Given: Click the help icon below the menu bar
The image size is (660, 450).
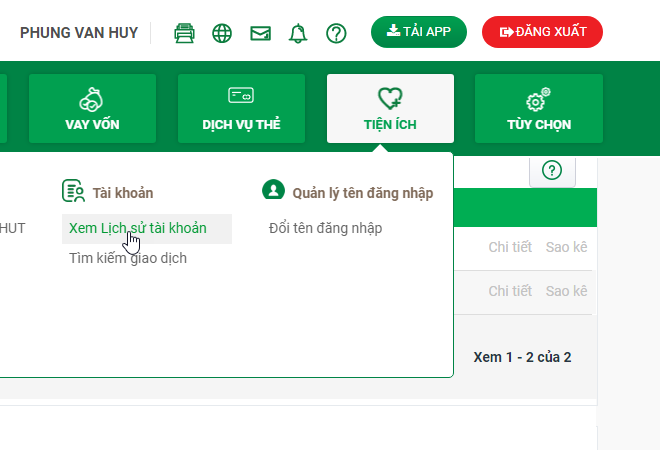Looking at the screenshot, I should click(552, 170).
